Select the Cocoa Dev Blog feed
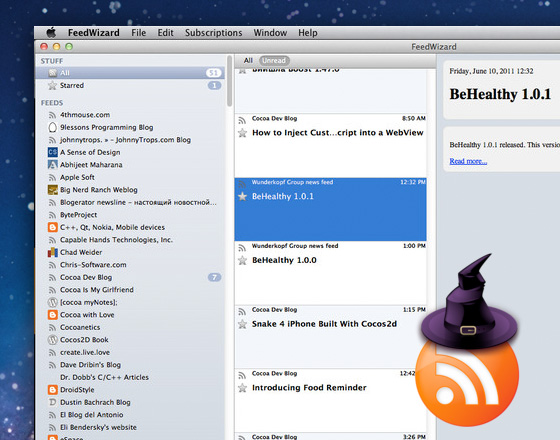Viewport: 560px width, 440px height. [x=130, y=277]
